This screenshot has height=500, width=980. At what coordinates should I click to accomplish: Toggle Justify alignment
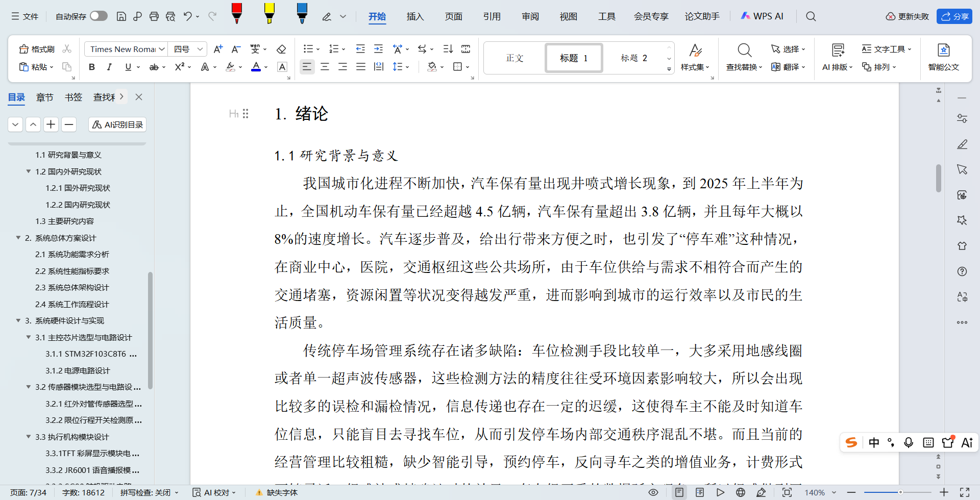pos(361,67)
